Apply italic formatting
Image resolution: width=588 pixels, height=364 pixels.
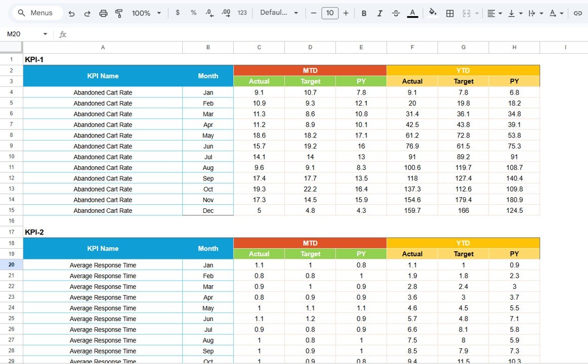click(x=380, y=13)
